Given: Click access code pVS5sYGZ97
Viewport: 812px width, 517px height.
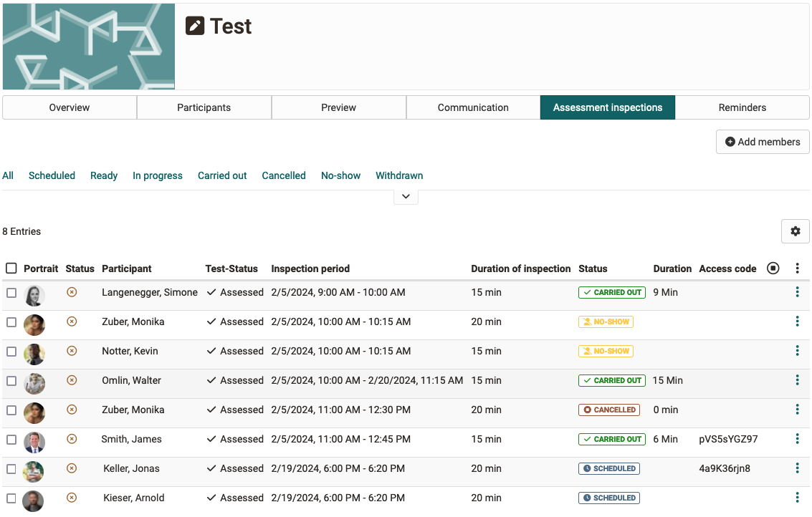Looking at the screenshot, I should [x=728, y=439].
